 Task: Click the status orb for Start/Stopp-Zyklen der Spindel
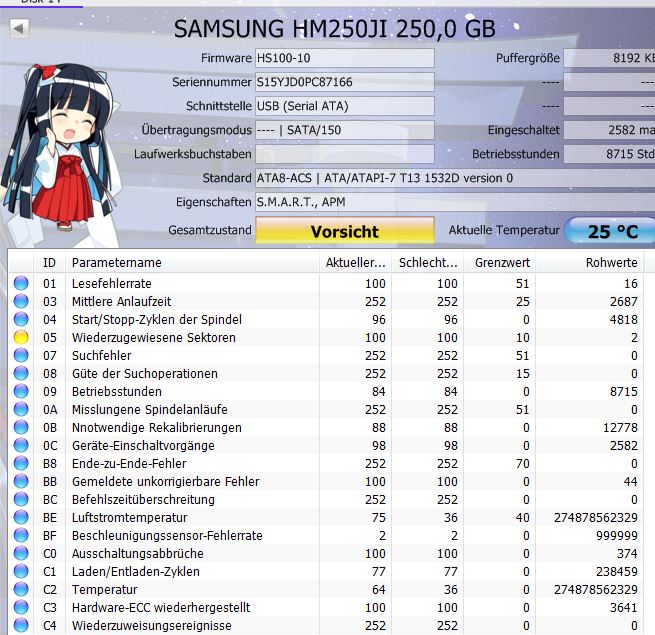[x=21, y=319]
